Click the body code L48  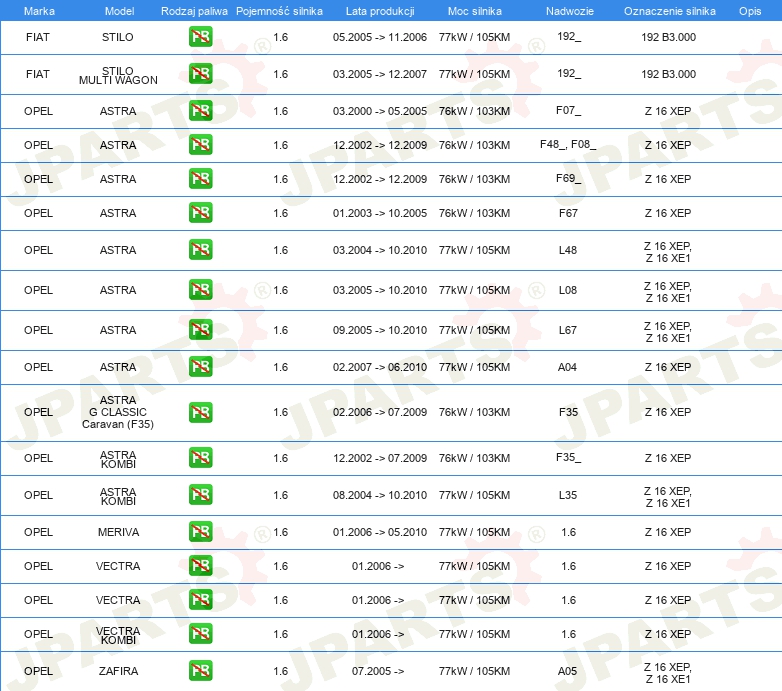point(568,250)
